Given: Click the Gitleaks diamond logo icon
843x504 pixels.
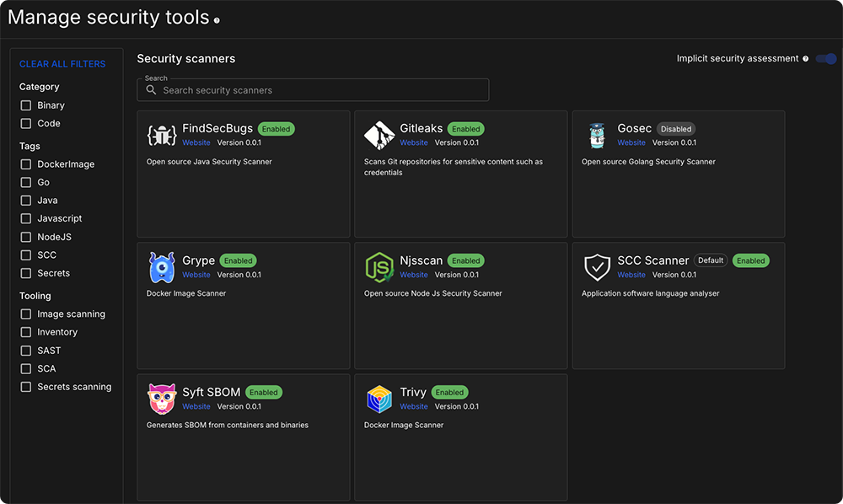Looking at the screenshot, I should click(379, 135).
